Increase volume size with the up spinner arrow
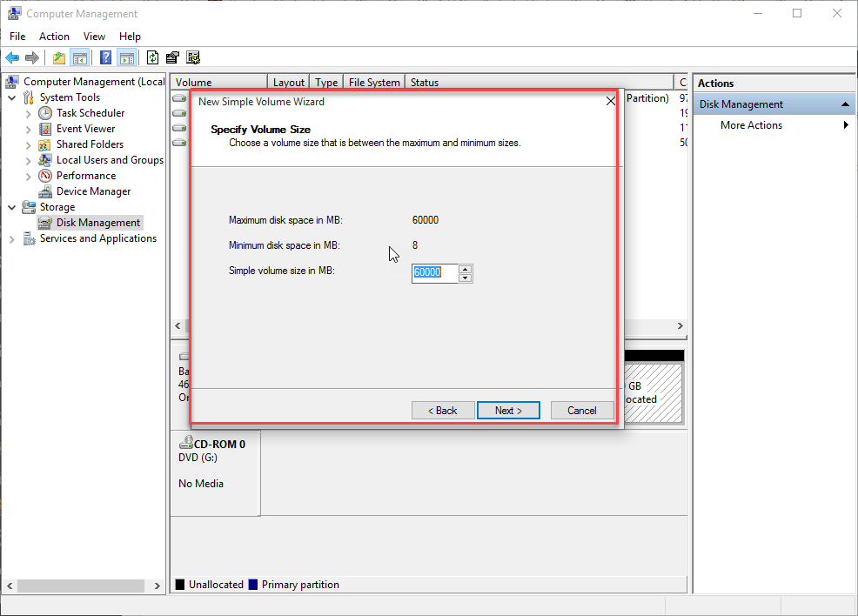The height and width of the screenshot is (616, 858). pyautogui.click(x=466, y=269)
